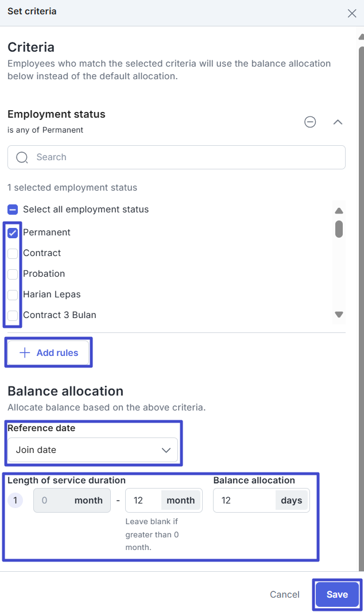Tick the Harian Lepas checkbox

13,295
